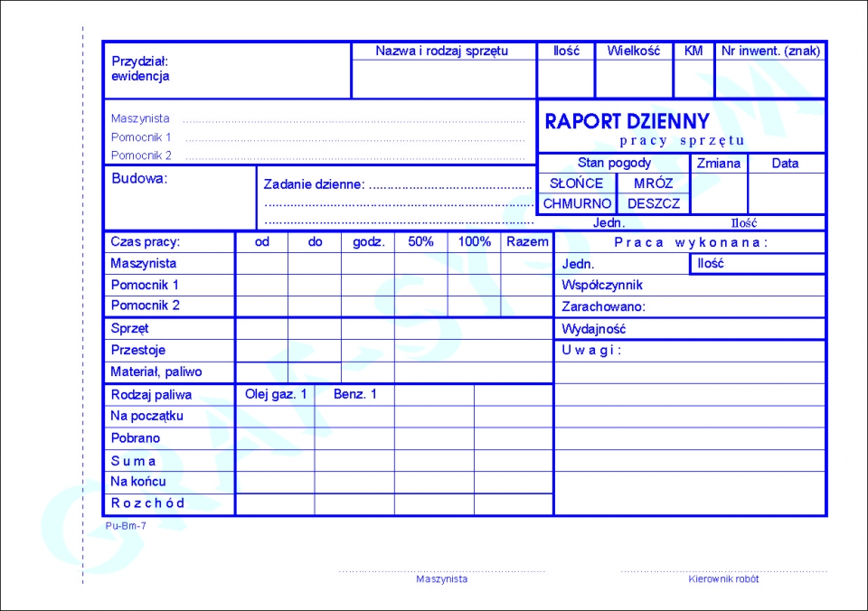Click the empty field under 'Wielkość'

tap(634, 79)
